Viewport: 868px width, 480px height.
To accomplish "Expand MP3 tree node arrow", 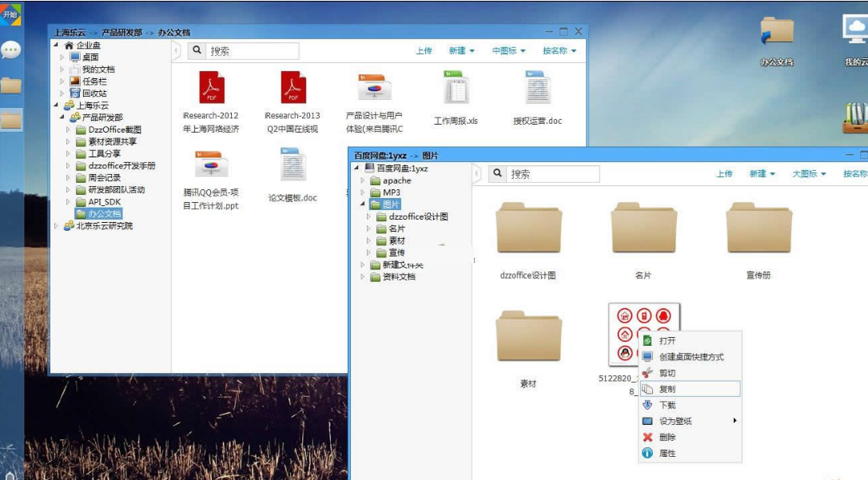I will pos(363,192).
